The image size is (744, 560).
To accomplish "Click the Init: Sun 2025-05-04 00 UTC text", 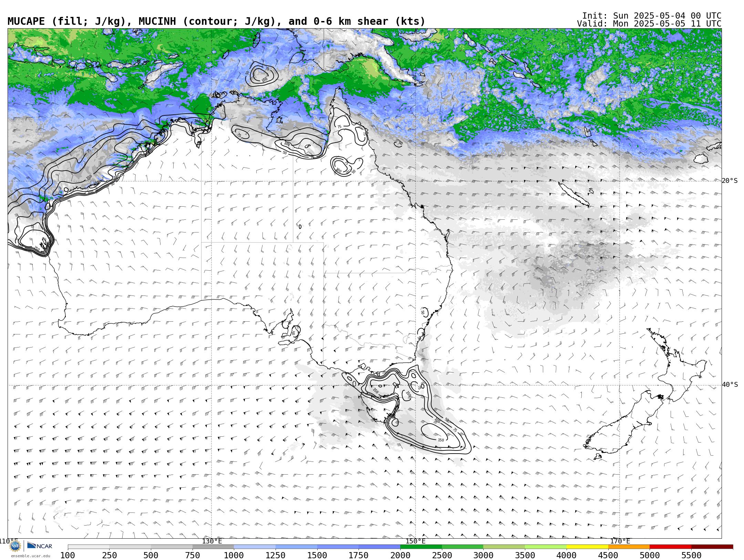I will pyautogui.click(x=652, y=16).
